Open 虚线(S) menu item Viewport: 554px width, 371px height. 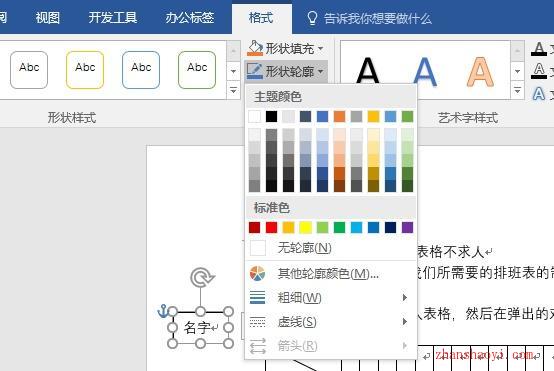pos(331,322)
